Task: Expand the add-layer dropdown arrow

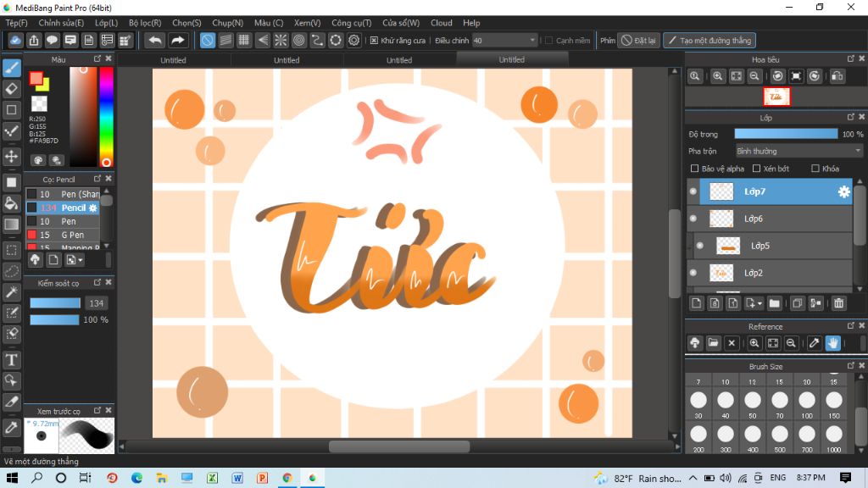Action: [x=759, y=304]
